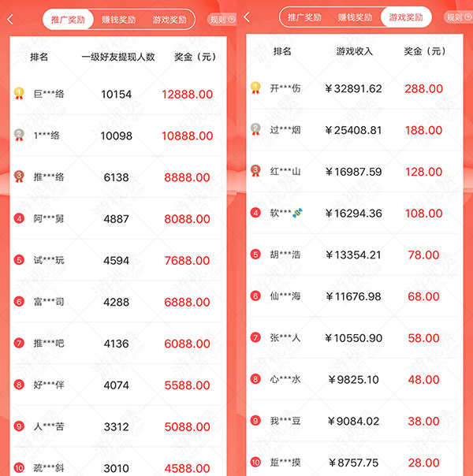Click the silver medal icon beside 1***络
This screenshot has height=476, width=473.
(x=19, y=135)
